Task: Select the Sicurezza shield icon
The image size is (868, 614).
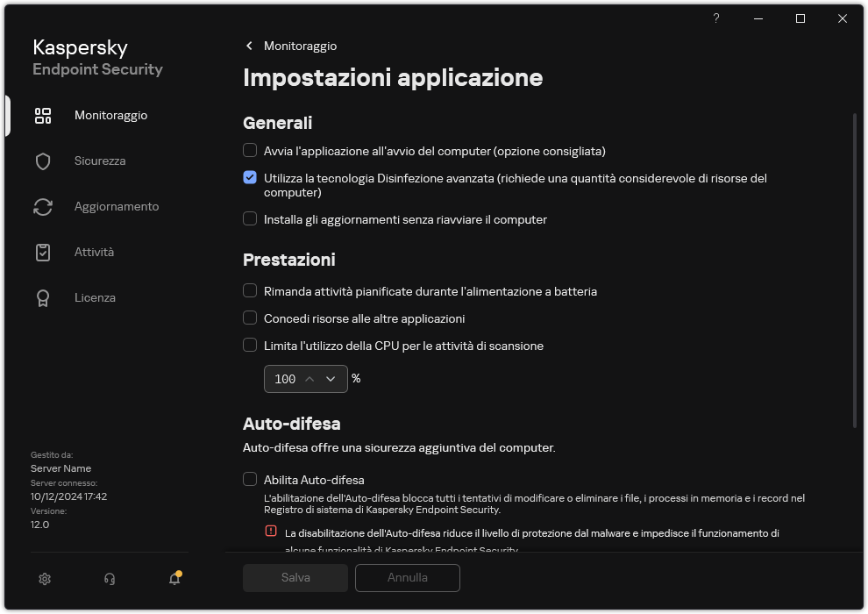Action: (42, 161)
